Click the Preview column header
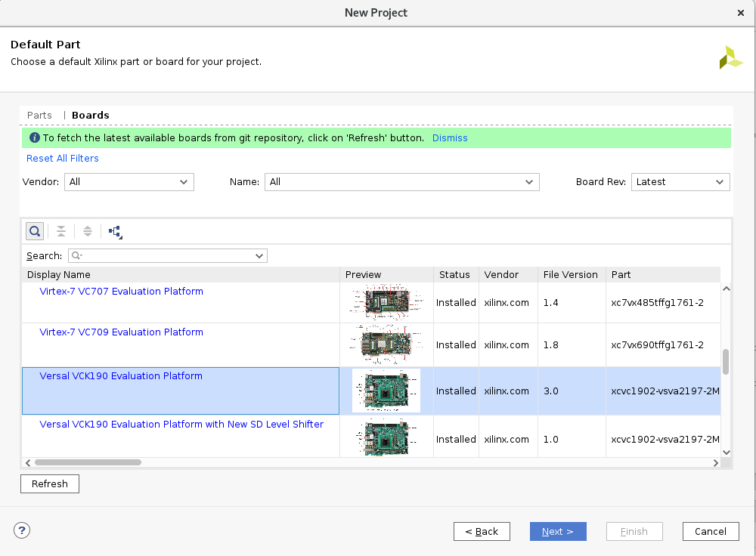 pyautogui.click(x=386, y=275)
